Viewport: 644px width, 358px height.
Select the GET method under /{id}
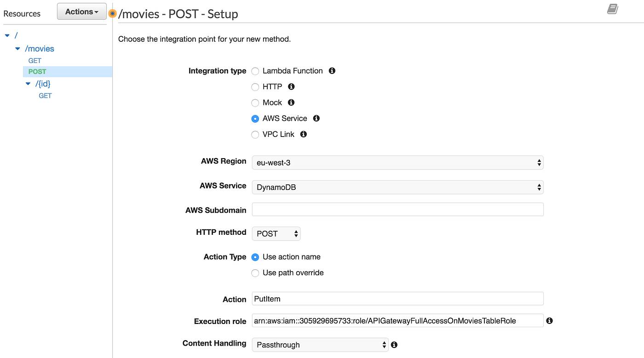(x=45, y=95)
